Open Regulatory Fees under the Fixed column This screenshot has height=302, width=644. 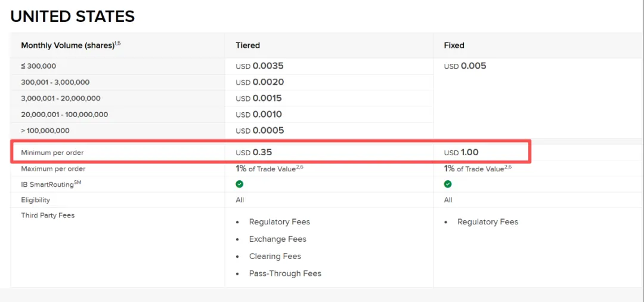(488, 222)
